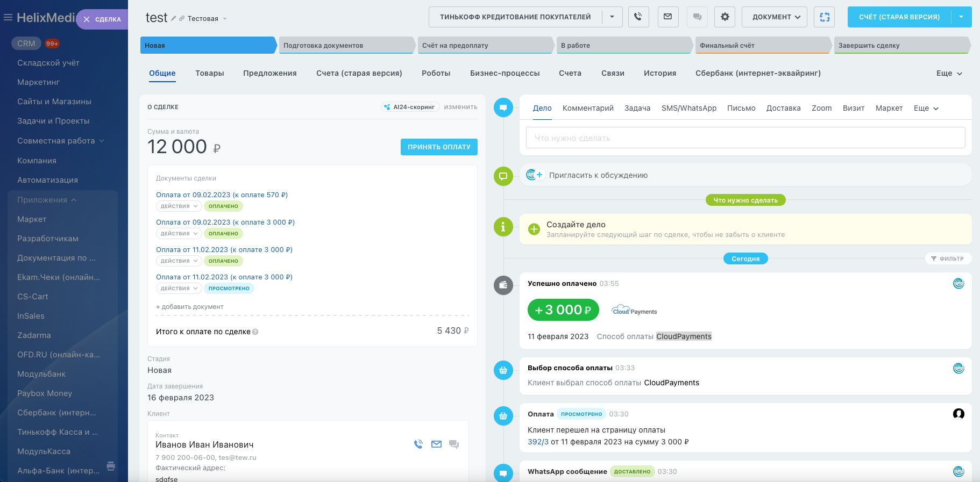Image resolution: width=980 pixels, height=482 pixels.
Task: Select stage Счёт на предоплату
Action: pyautogui.click(x=486, y=45)
